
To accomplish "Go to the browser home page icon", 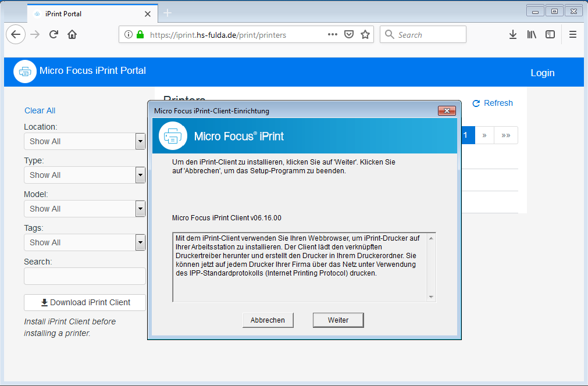I will click(x=72, y=35).
